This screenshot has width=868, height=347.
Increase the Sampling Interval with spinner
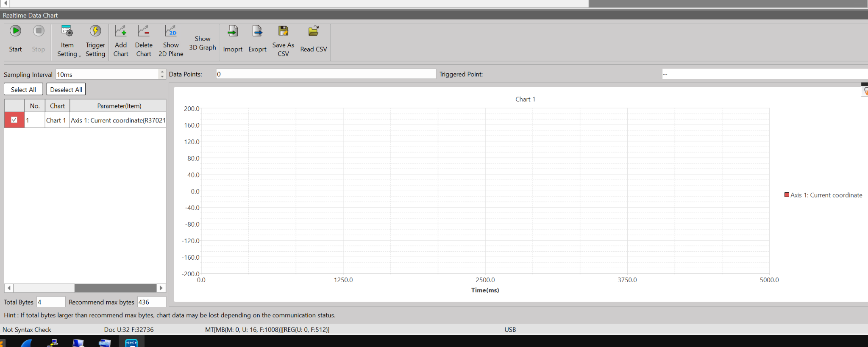[x=162, y=72]
